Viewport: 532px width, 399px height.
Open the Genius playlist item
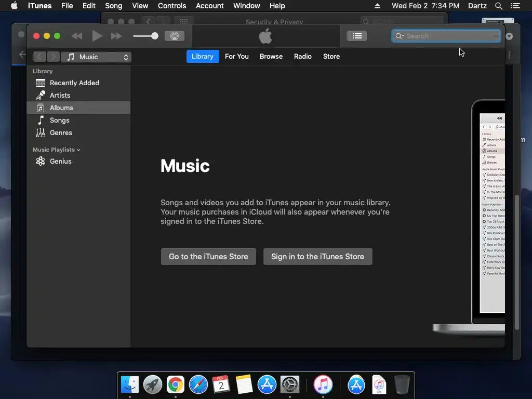(78, 162)
